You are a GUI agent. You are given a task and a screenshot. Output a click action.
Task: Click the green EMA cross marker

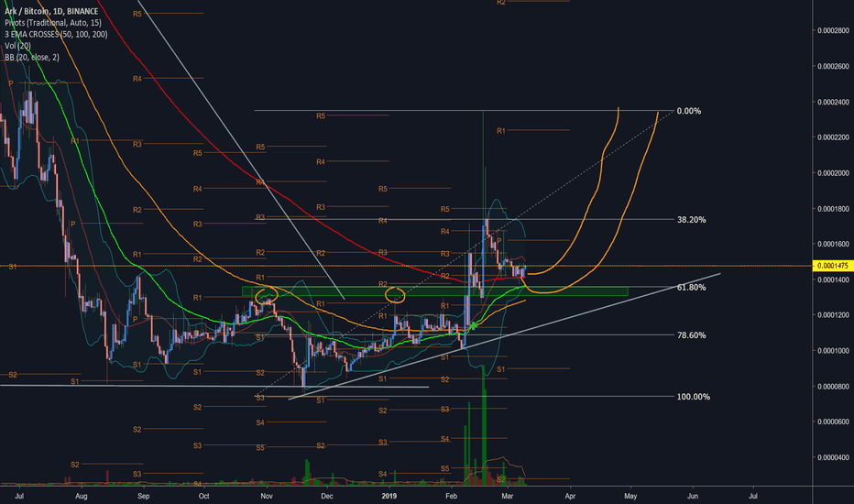(474, 326)
